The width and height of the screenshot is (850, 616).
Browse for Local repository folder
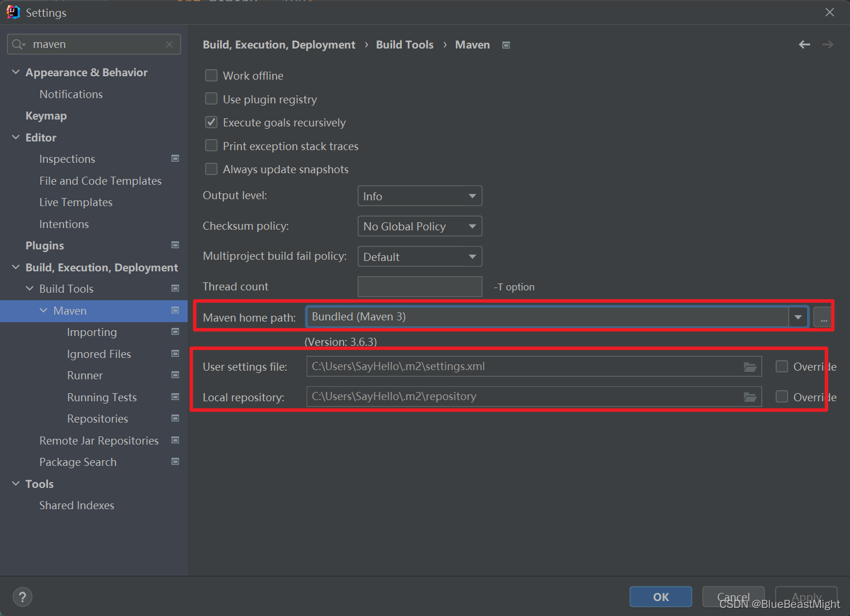pyautogui.click(x=750, y=397)
